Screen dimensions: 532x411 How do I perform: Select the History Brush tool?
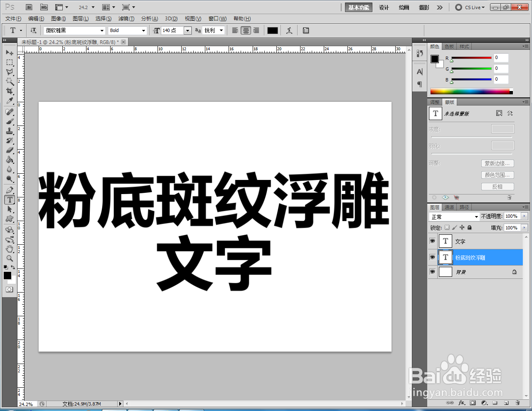point(10,140)
